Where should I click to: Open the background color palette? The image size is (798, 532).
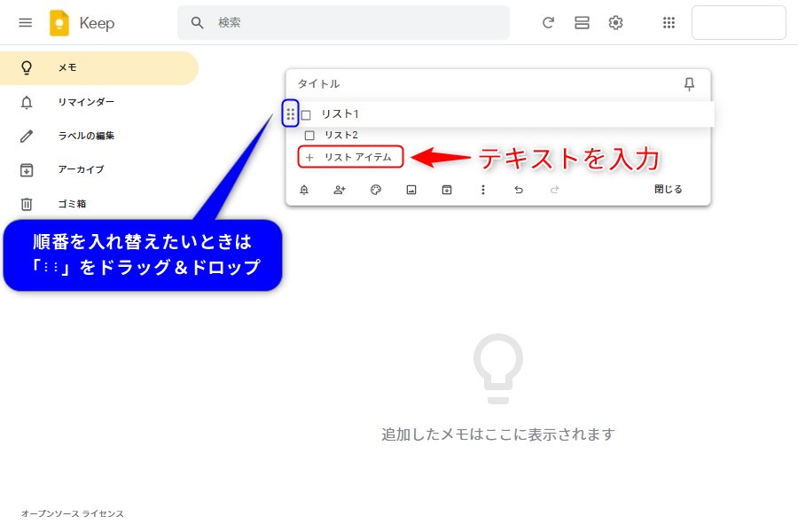click(x=376, y=190)
